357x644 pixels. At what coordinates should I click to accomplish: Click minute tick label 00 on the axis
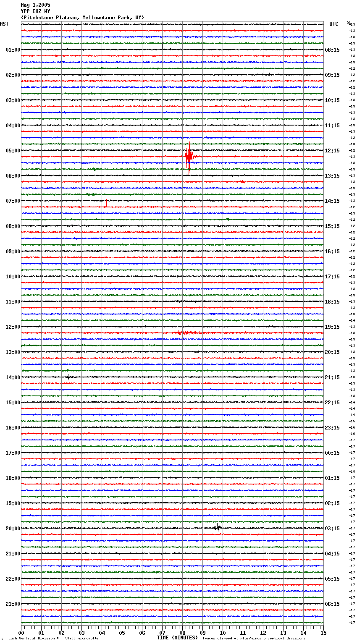(x=21, y=633)
